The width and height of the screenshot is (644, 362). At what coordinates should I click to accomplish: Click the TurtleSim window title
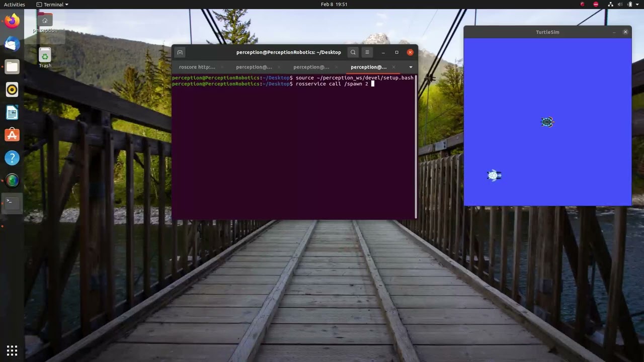point(547,32)
